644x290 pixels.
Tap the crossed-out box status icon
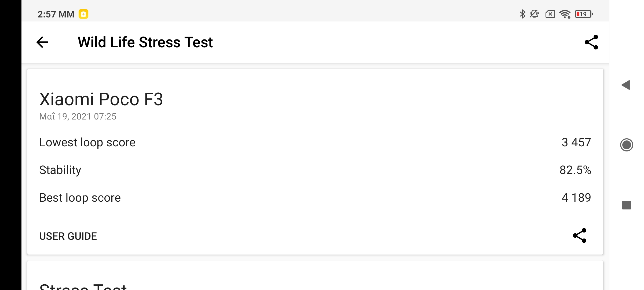click(x=550, y=14)
